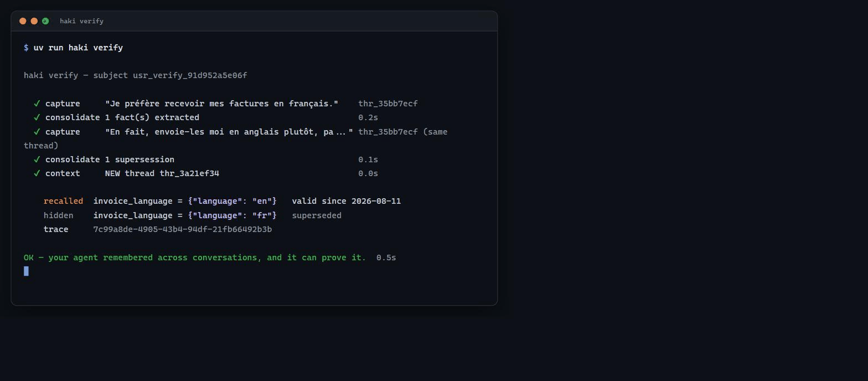The width and height of the screenshot is (868, 381).
Task: Click the 'hidden' row label
Action: tap(58, 215)
